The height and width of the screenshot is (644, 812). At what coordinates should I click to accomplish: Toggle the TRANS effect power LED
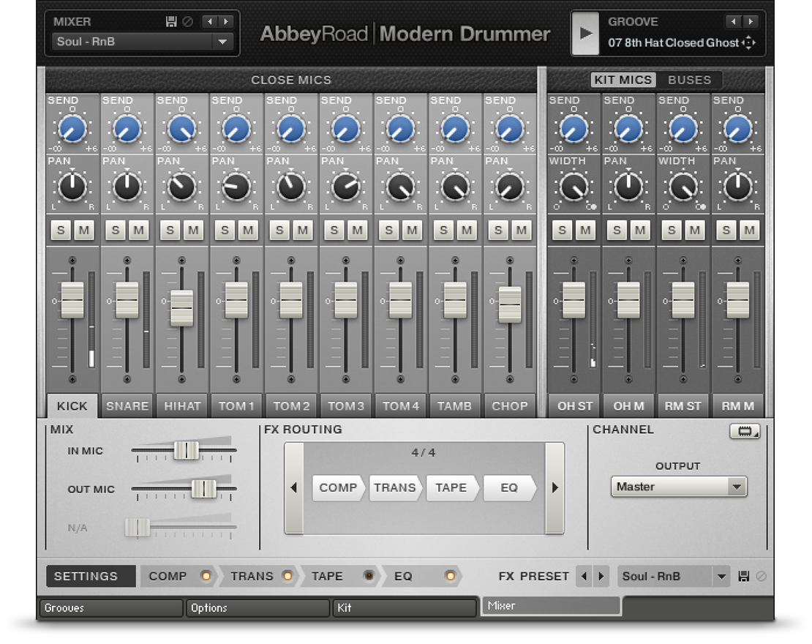(287, 576)
